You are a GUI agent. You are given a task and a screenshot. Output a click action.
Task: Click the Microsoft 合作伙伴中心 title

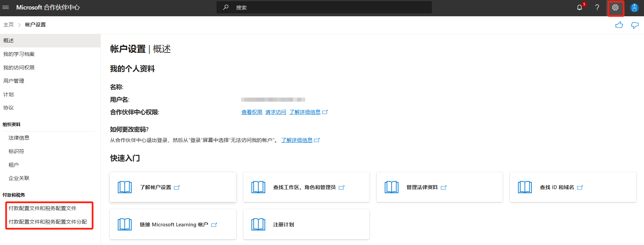[48, 7]
